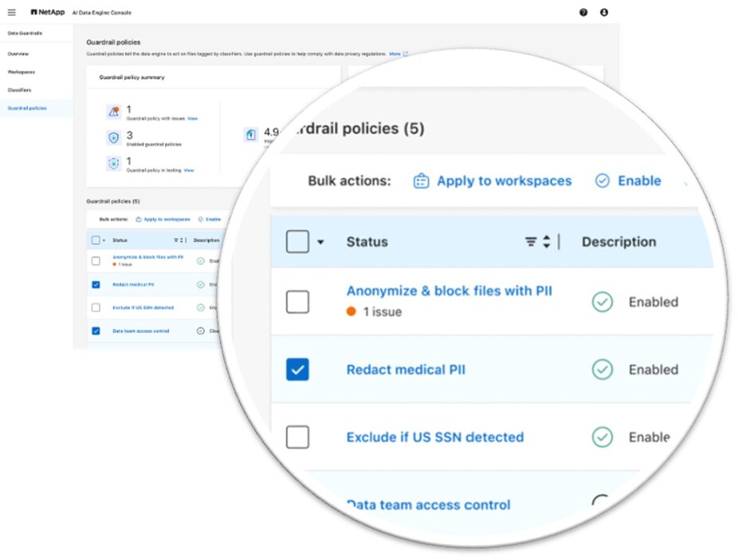Expand the select-all dropdown arrow in magnified header

pyautogui.click(x=320, y=242)
